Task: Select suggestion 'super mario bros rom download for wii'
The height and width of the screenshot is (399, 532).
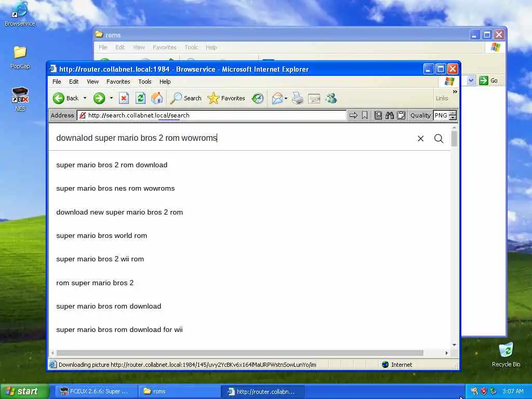Action: pos(119,329)
